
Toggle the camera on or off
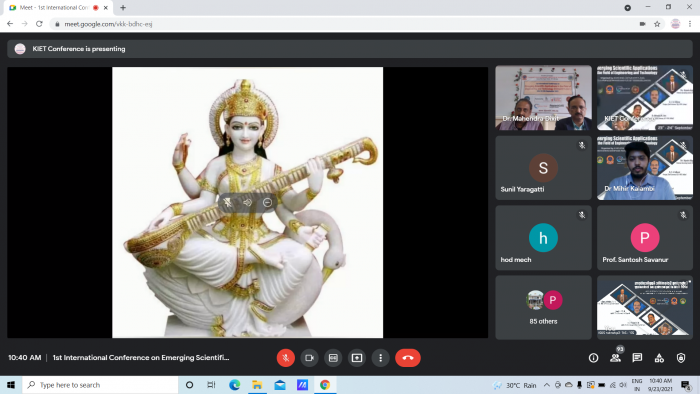pos(309,358)
